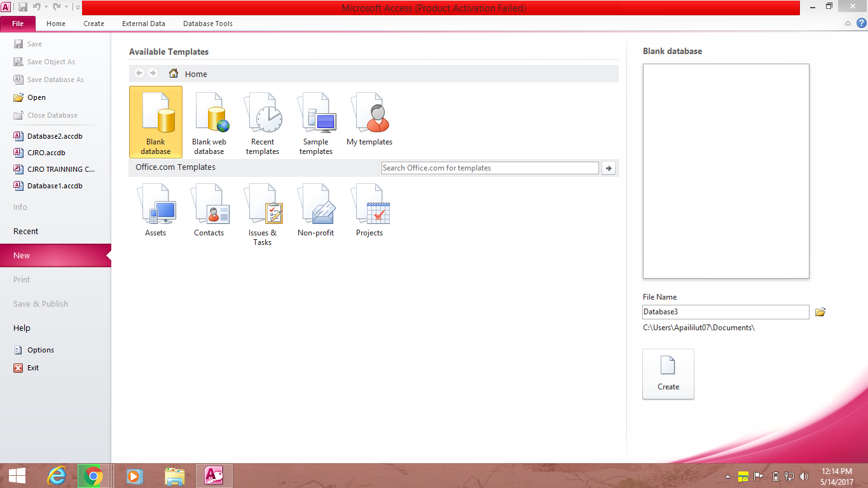Click the Microsoft Access taskbar button

214,476
